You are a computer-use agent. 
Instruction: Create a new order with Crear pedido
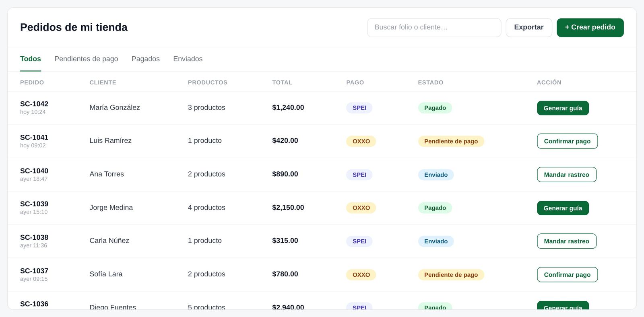click(x=590, y=27)
